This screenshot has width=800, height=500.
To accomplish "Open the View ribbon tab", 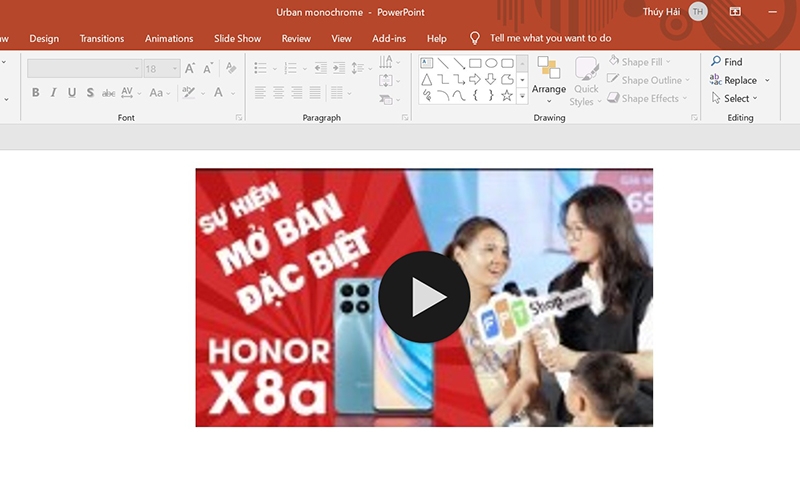I will click(x=341, y=38).
